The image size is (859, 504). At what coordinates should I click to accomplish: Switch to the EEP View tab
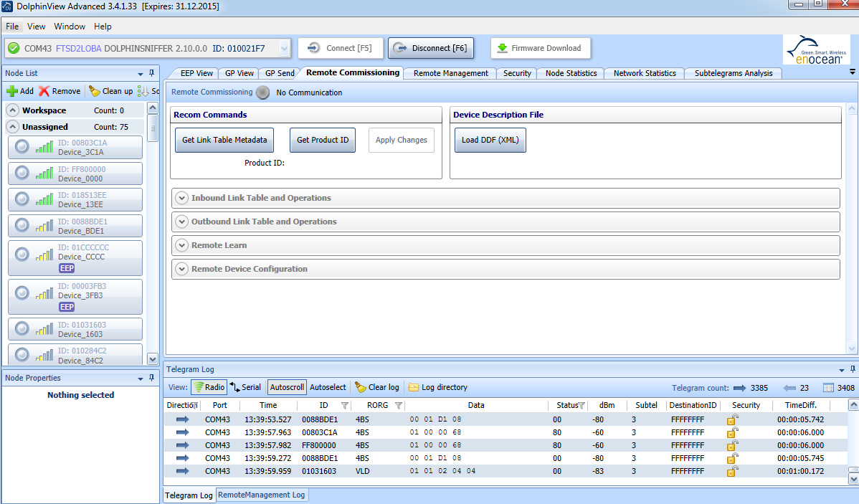196,73
